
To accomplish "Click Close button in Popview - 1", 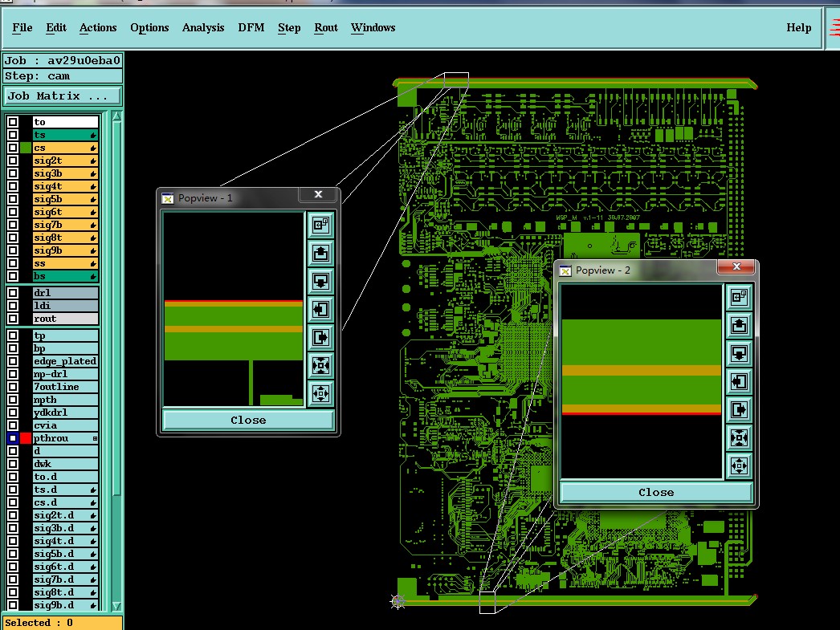I will tap(248, 421).
